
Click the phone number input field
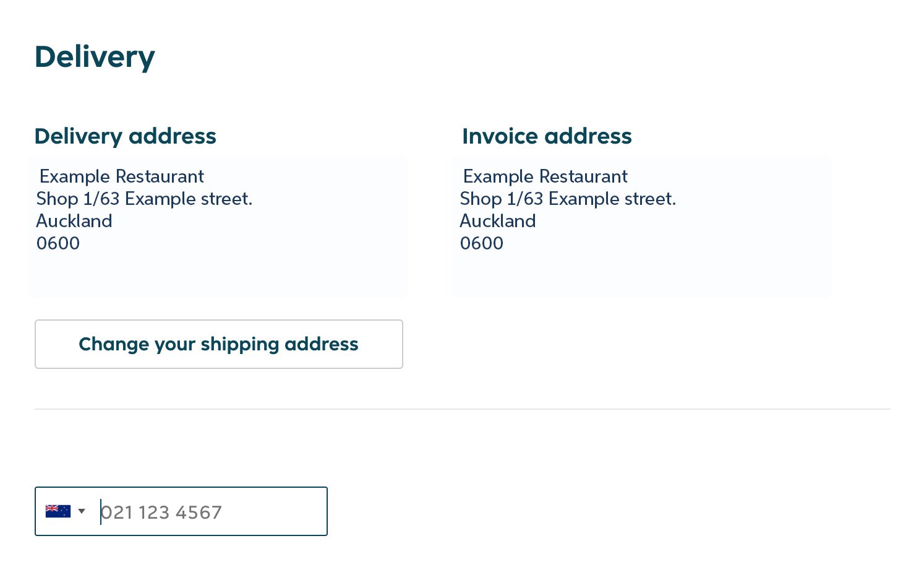click(x=210, y=511)
